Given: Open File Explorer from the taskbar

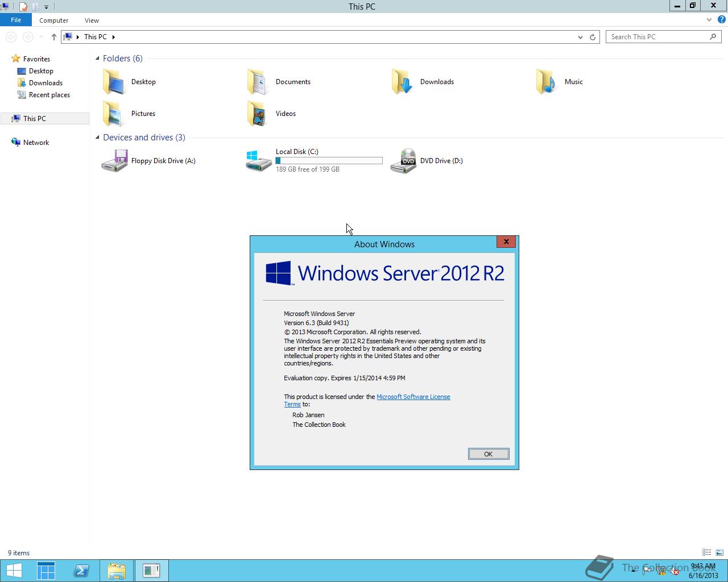Looking at the screenshot, I should (x=116, y=571).
